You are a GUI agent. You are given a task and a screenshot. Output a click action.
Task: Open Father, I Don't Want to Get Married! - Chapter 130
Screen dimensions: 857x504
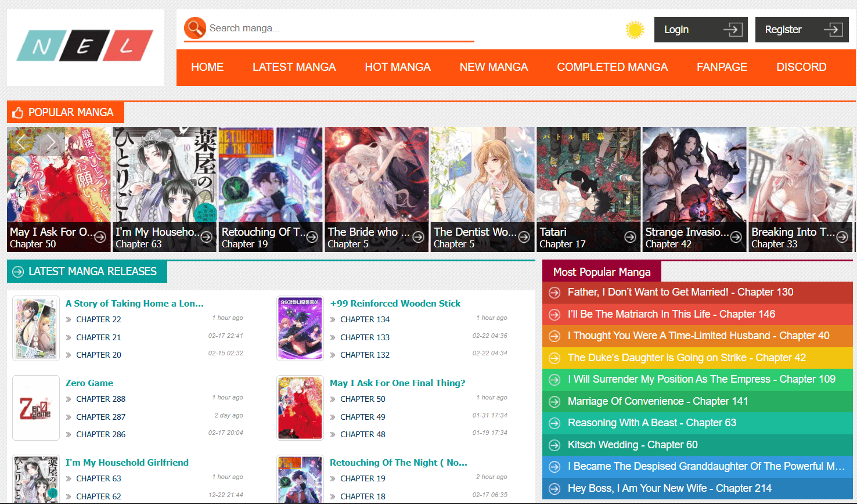(680, 292)
